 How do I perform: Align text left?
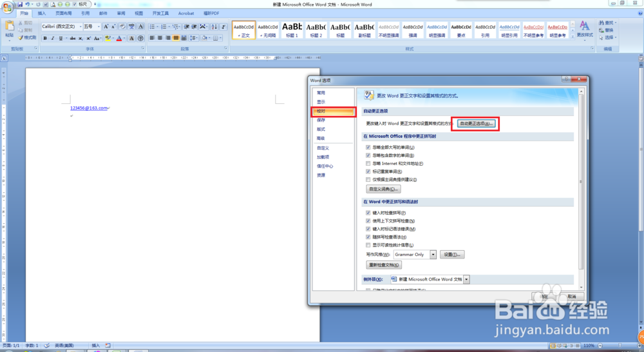pyautogui.click(x=152, y=38)
